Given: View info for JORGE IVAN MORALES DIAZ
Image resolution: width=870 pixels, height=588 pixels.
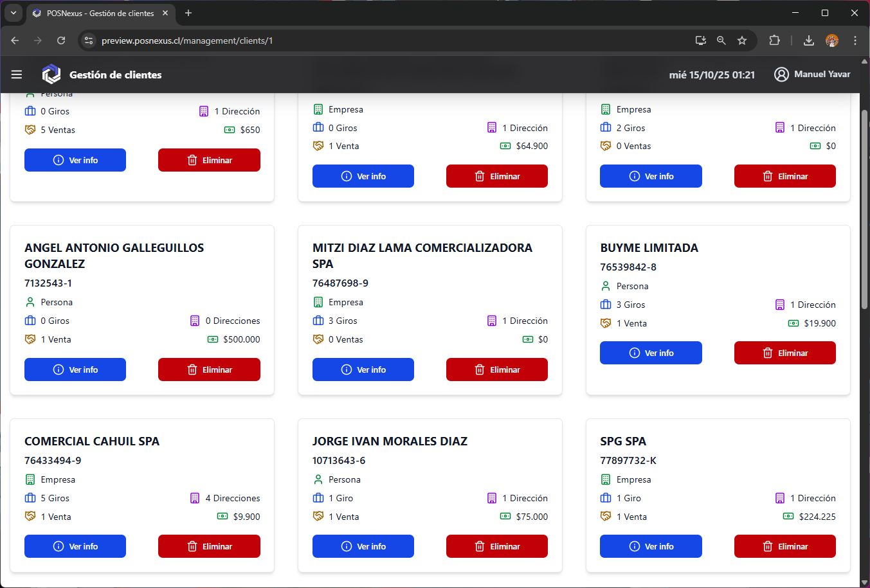Looking at the screenshot, I should coord(363,546).
